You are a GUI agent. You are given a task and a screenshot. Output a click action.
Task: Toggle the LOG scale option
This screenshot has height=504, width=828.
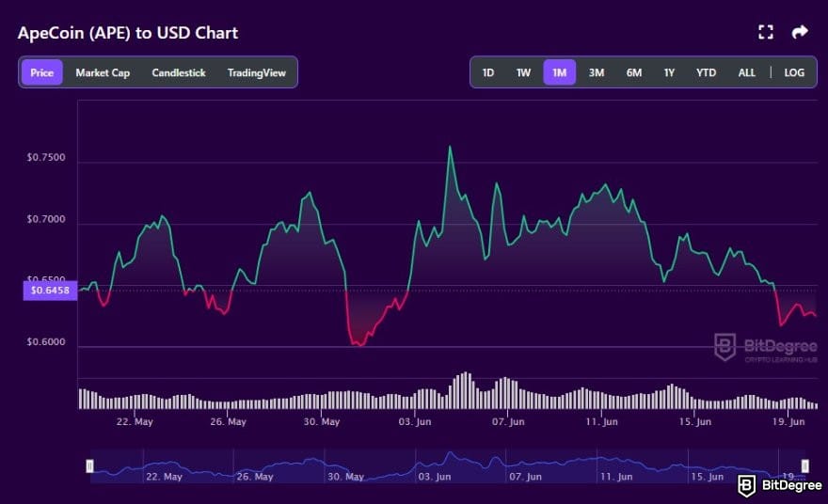[794, 72]
